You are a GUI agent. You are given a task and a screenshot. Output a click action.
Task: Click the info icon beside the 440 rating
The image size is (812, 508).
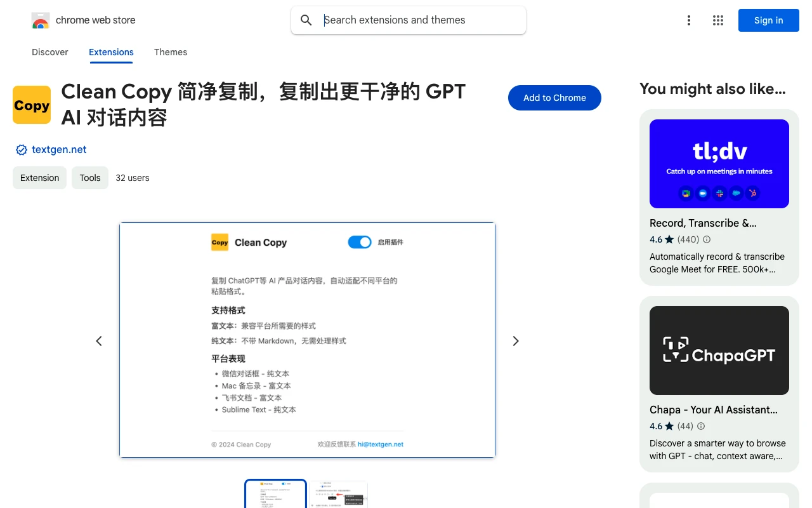point(706,239)
